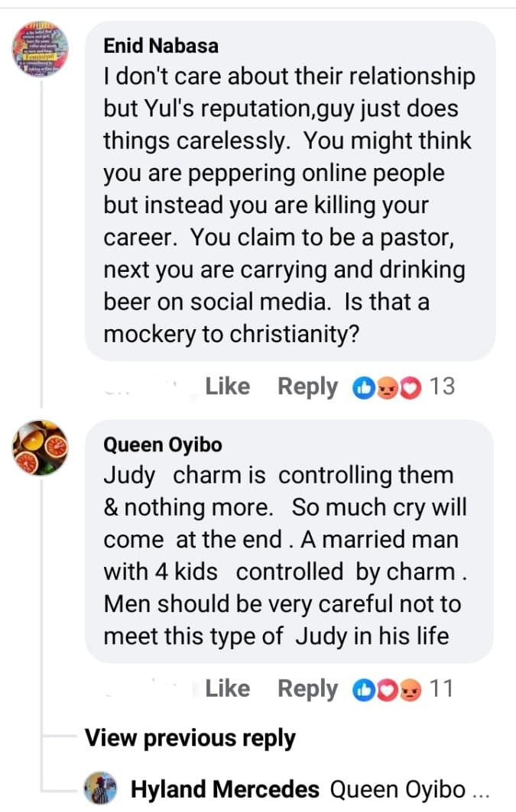Tap Hyland Mercedes' small avatar

[100, 788]
